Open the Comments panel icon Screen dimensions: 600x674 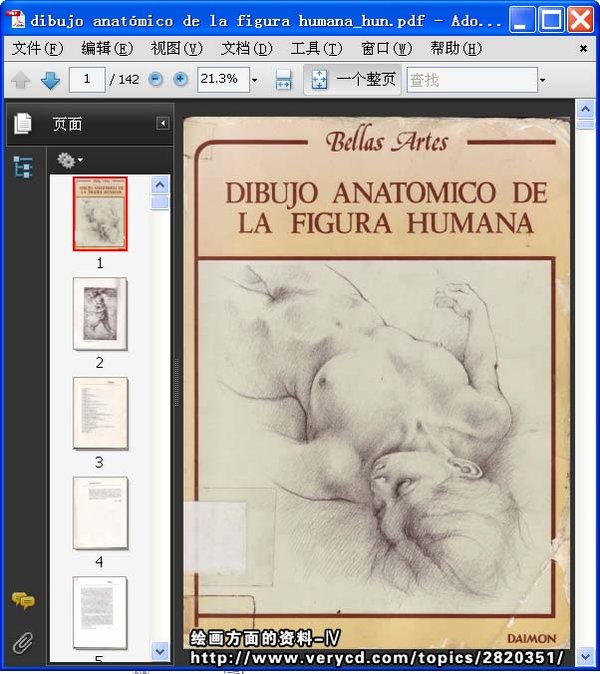click(23, 600)
